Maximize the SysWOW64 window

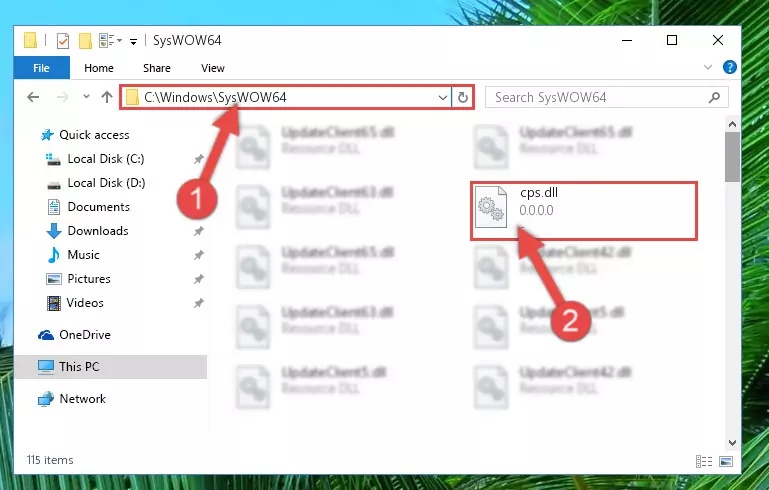(672, 40)
